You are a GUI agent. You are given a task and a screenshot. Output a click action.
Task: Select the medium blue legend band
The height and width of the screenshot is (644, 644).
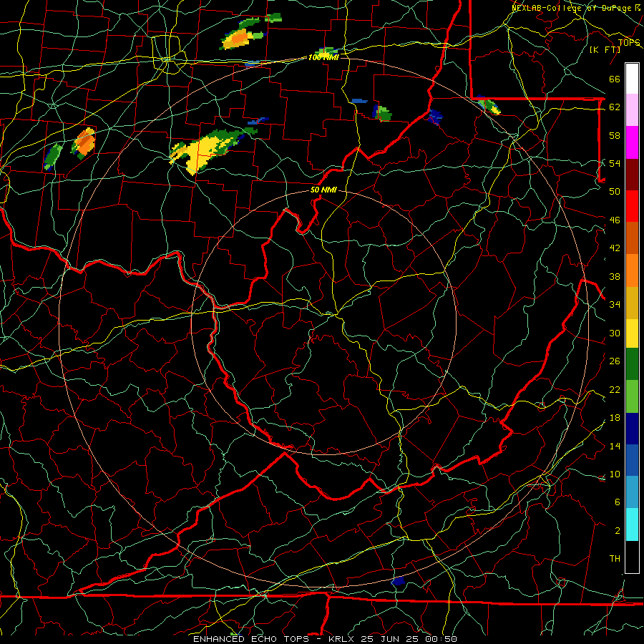(x=632, y=460)
